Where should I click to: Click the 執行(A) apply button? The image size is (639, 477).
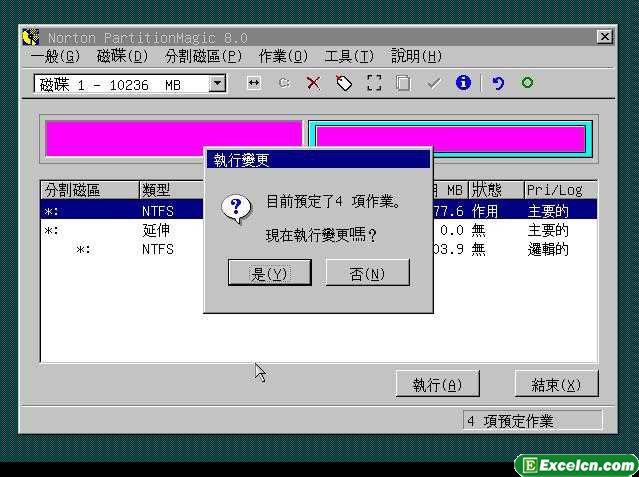437,384
